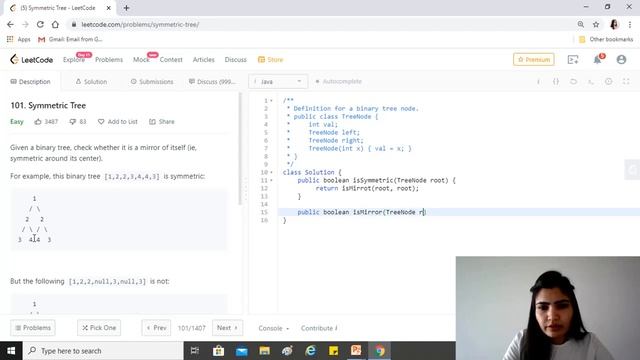Open Chrome zoom magnifier icon

click(580, 24)
